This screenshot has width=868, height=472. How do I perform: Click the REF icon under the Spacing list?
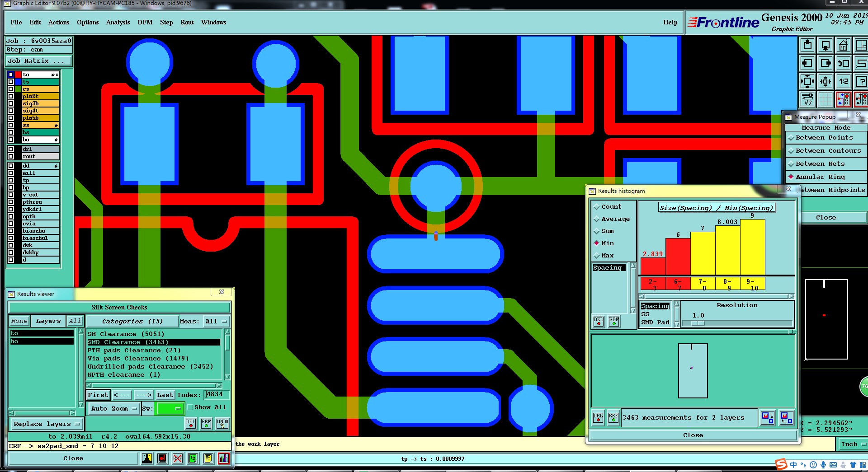tap(614, 321)
